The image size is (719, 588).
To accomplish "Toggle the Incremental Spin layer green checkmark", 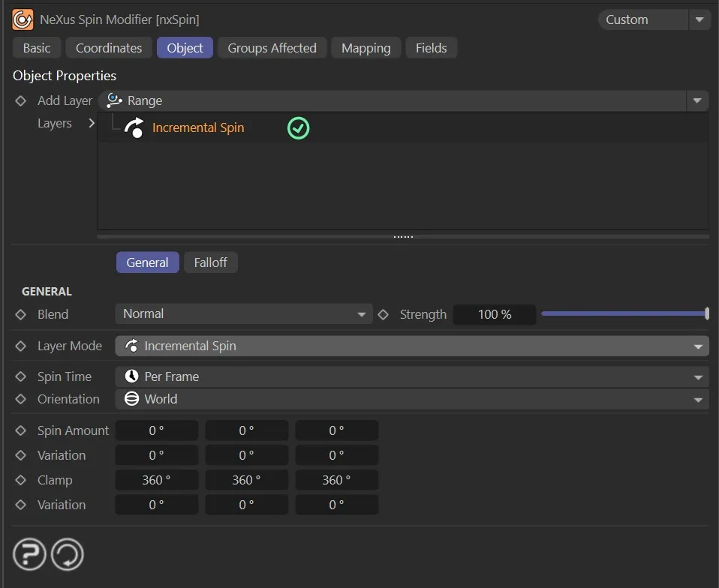I will point(298,128).
